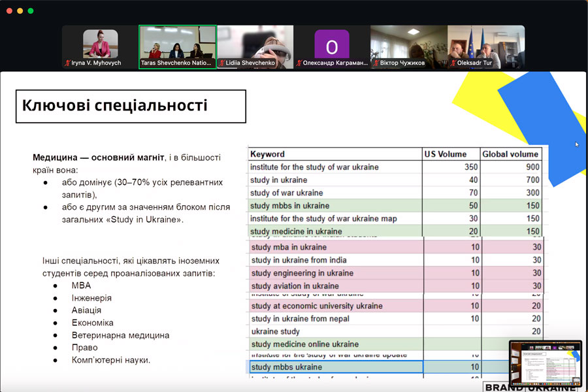This screenshot has height=392, width=588.
Task: Click the 'Ключові спеціальності' slide title
Action: pos(115,105)
